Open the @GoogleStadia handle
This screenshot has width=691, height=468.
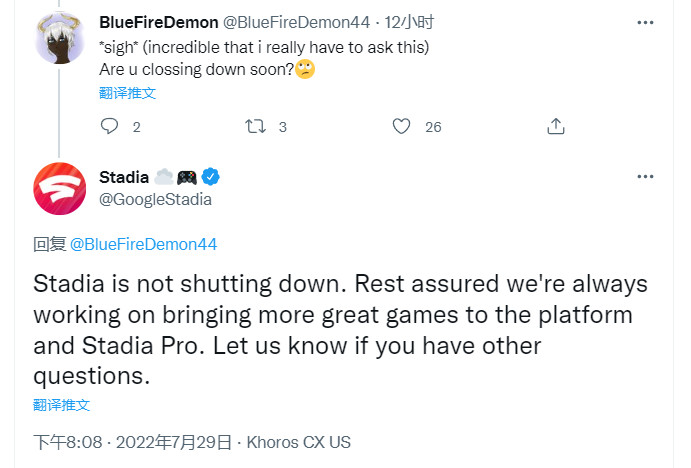click(x=155, y=198)
